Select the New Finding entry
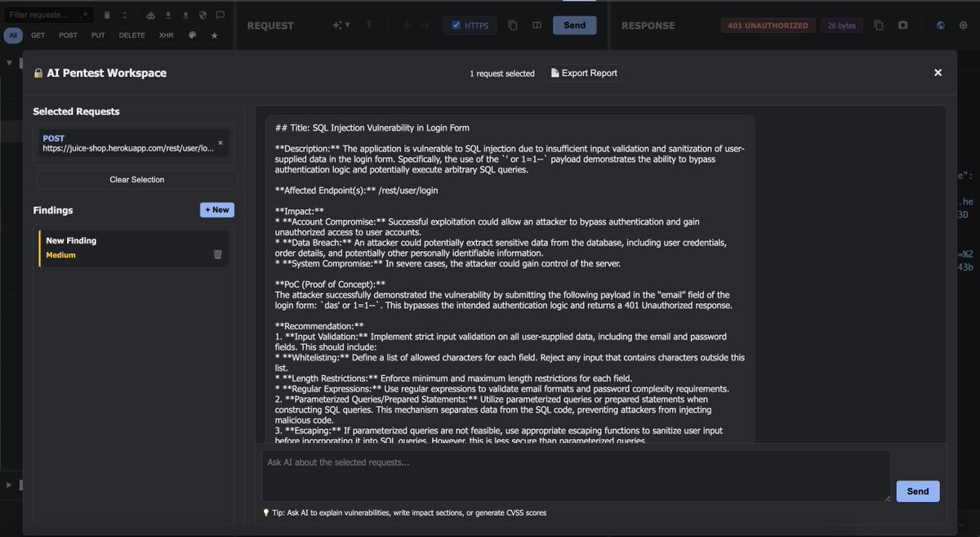 point(133,248)
